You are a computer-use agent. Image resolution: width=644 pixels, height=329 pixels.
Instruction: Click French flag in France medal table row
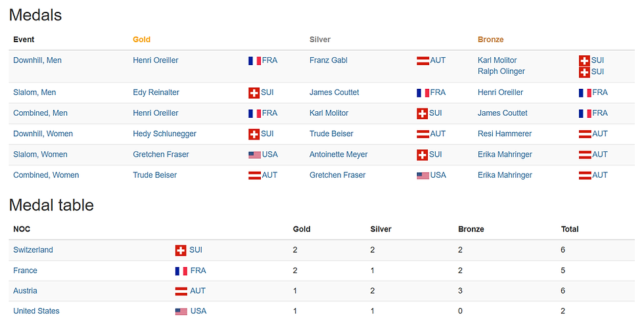181,270
